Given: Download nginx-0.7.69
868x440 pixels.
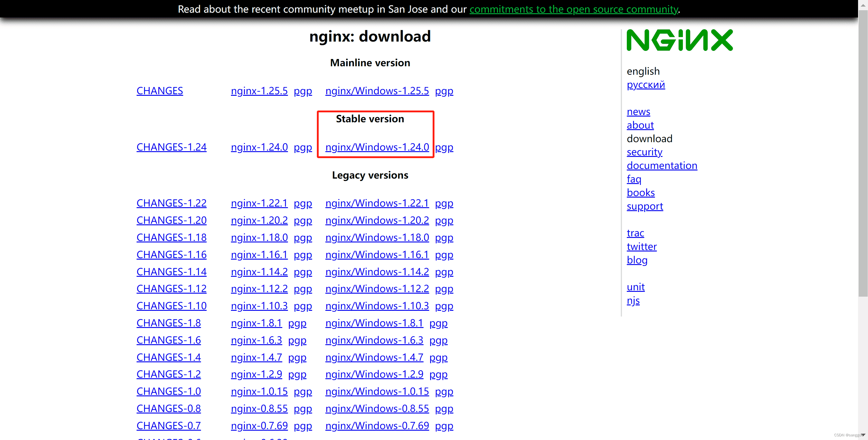Looking at the screenshot, I should click(x=259, y=425).
